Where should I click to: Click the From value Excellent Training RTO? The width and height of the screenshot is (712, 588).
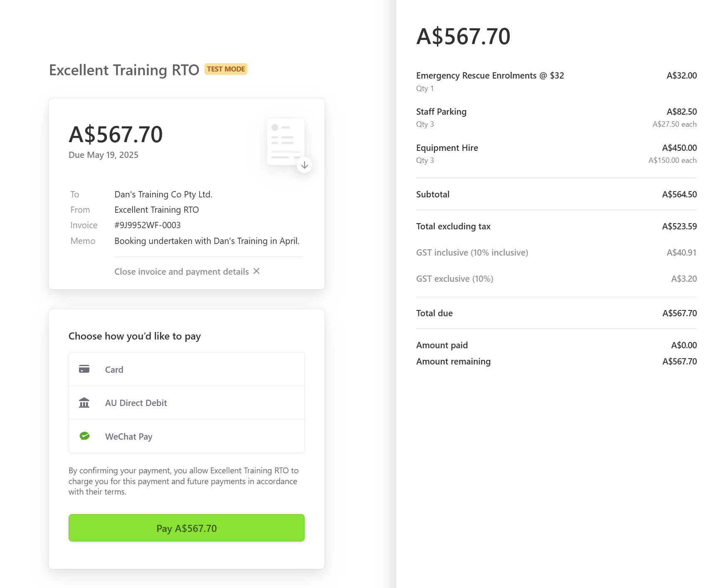tap(157, 210)
